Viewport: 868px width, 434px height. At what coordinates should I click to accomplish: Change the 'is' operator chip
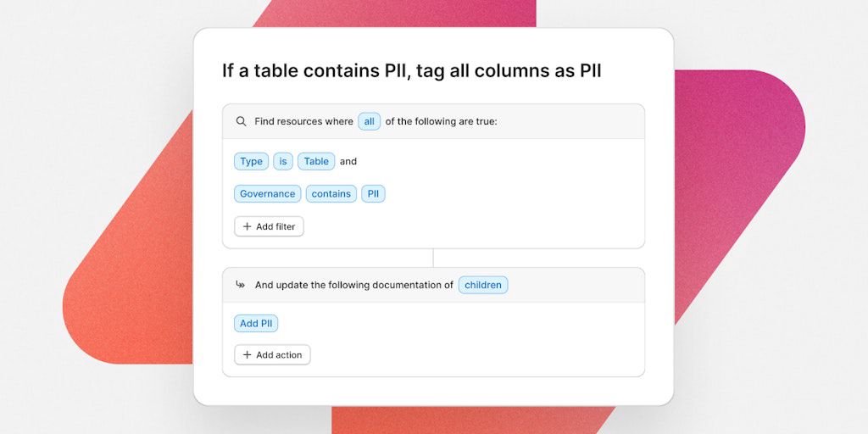[x=283, y=161]
